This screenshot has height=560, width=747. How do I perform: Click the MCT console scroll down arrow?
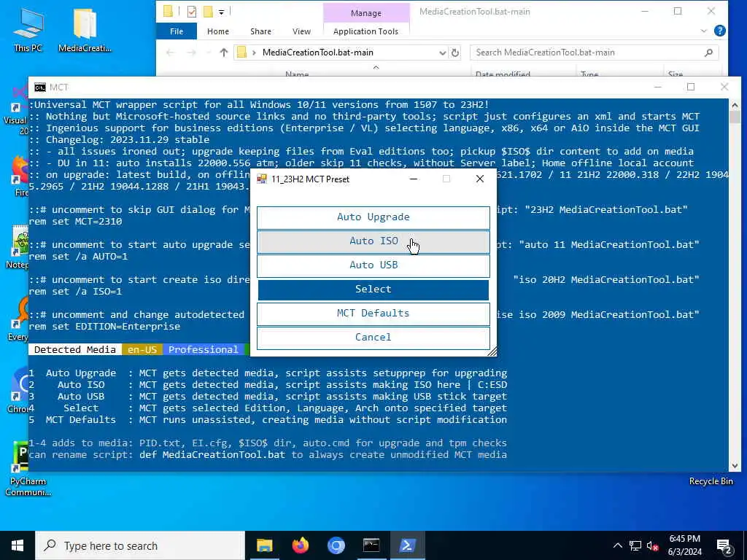tap(734, 466)
